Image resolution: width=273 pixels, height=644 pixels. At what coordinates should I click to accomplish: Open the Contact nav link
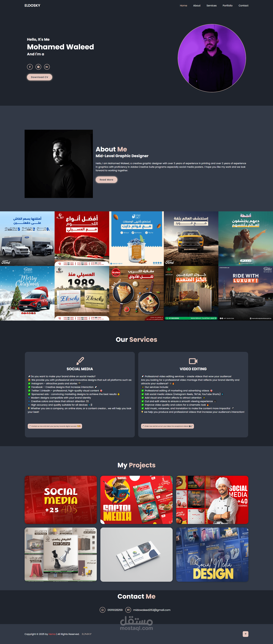pos(243,6)
